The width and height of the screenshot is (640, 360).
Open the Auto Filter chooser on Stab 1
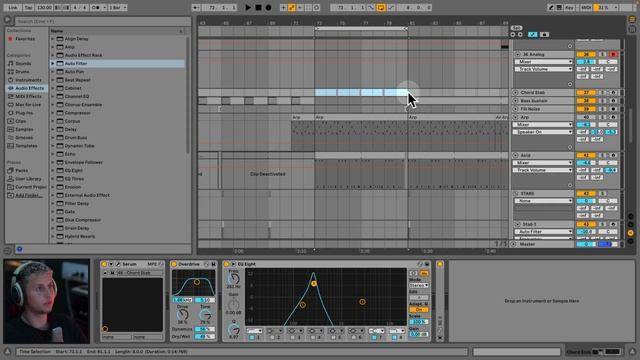point(543,231)
